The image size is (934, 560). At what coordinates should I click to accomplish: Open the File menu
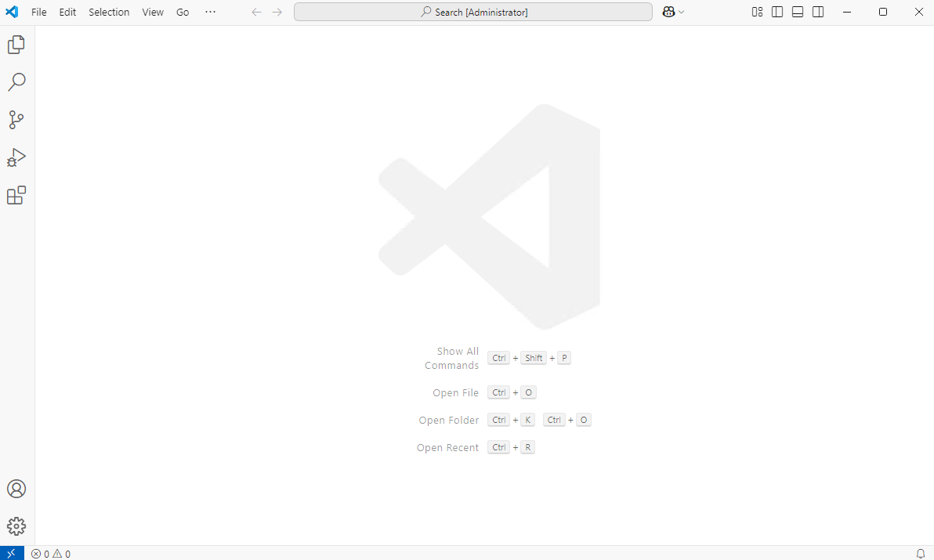click(x=39, y=12)
